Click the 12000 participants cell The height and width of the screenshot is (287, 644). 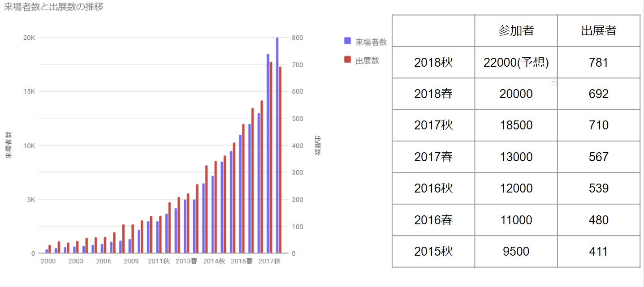pyautogui.click(x=516, y=188)
